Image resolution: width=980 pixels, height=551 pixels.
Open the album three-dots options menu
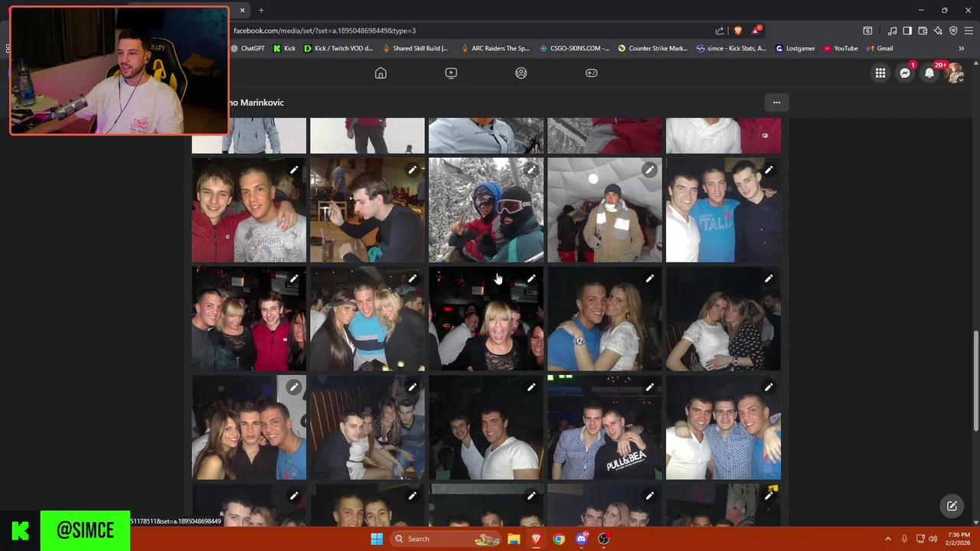(776, 103)
